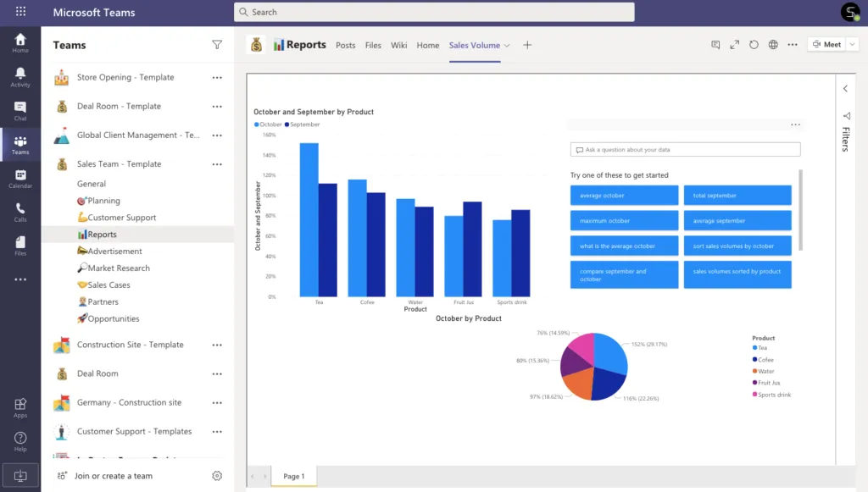
Task: Open manage teams settings gear
Action: 217,476
